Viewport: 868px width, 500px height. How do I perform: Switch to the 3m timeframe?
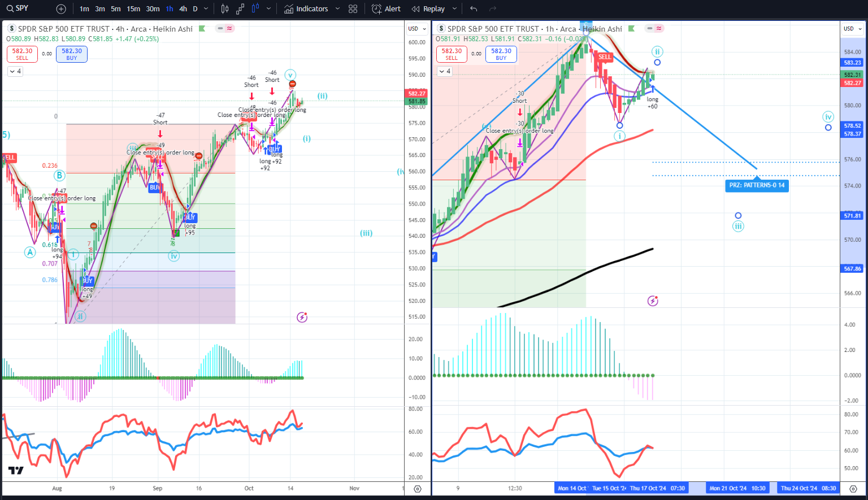100,9
